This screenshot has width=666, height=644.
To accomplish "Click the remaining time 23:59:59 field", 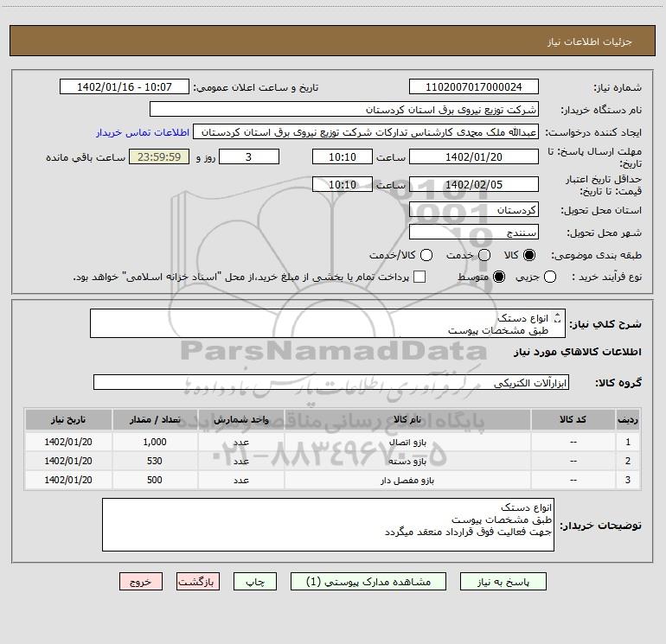I will tap(159, 156).
